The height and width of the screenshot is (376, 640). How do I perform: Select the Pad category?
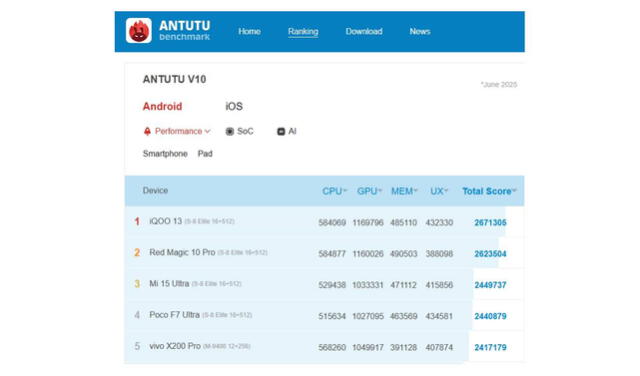coord(205,154)
